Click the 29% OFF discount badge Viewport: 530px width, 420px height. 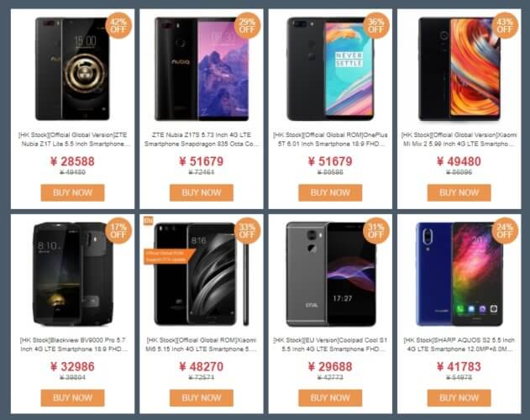tap(247, 26)
